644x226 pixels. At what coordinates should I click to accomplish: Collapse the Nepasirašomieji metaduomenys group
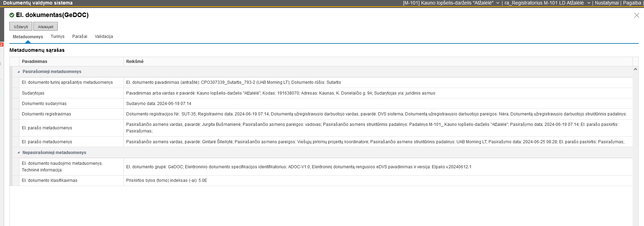point(18,153)
